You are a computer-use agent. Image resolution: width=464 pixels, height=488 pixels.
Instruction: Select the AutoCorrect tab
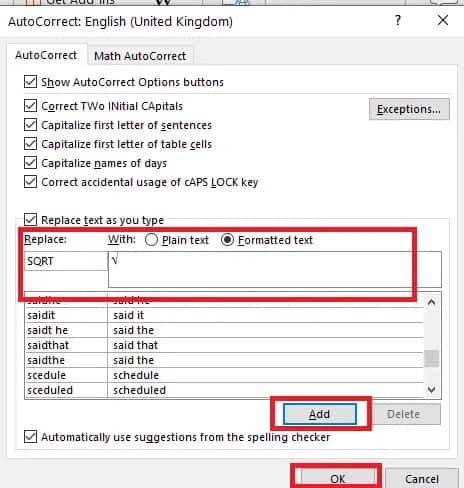46,55
